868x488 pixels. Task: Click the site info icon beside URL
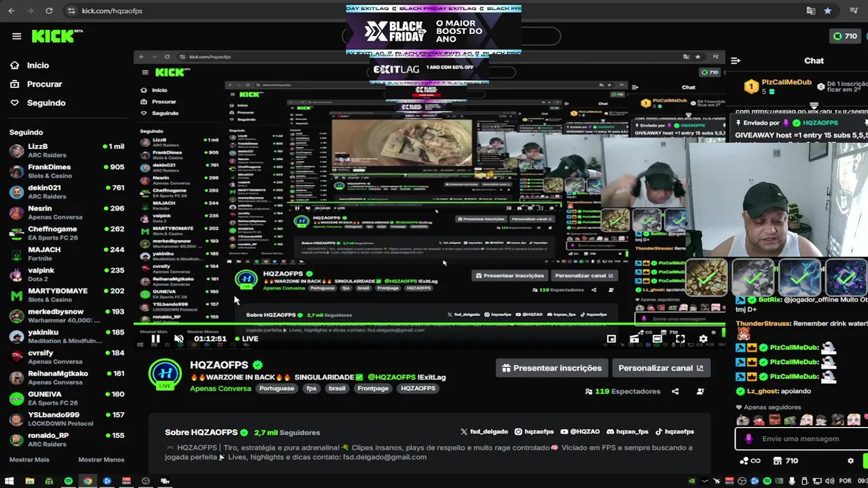(71, 11)
